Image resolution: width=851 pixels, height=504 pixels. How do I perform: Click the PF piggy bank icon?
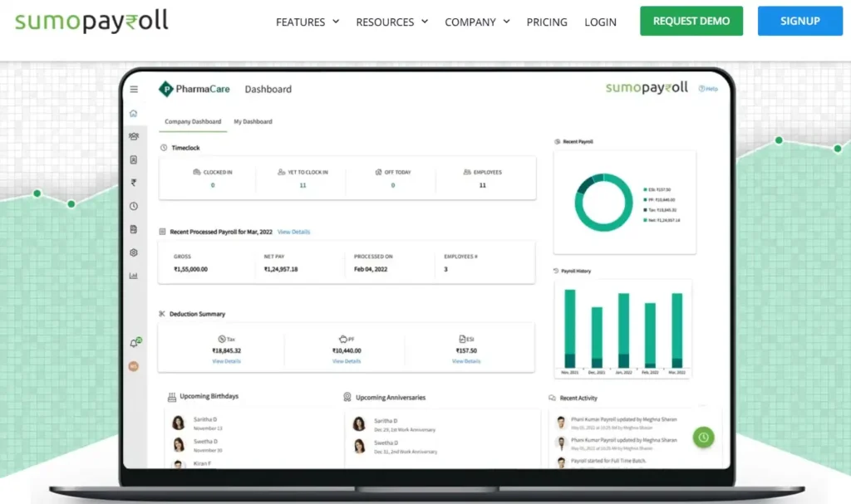(343, 339)
